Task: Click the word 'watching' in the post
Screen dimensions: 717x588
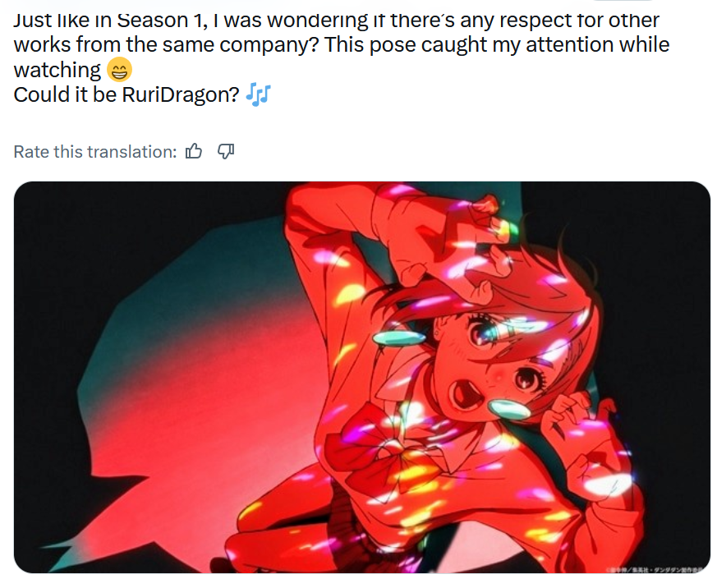Action: [x=57, y=71]
